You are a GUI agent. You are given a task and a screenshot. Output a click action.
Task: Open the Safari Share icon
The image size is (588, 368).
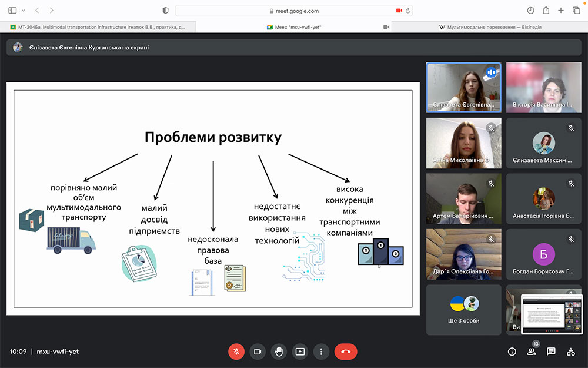click(x=546, y=11)
